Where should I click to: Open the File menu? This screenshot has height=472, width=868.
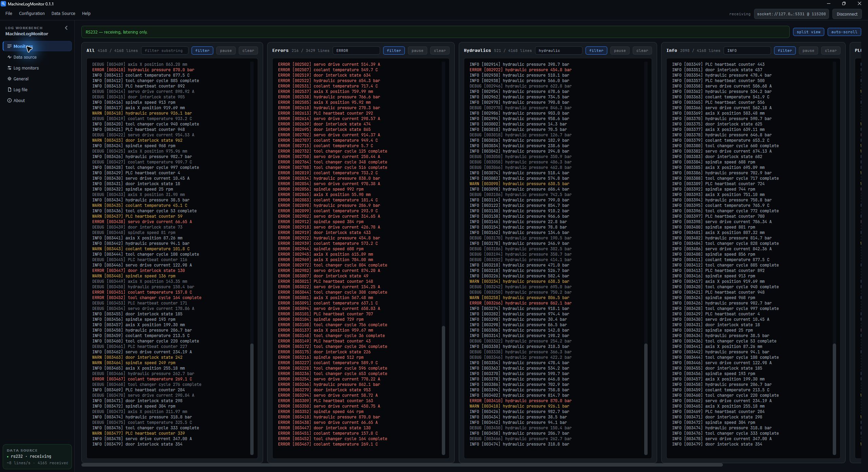pyautogui.click(x=9, y=14)
